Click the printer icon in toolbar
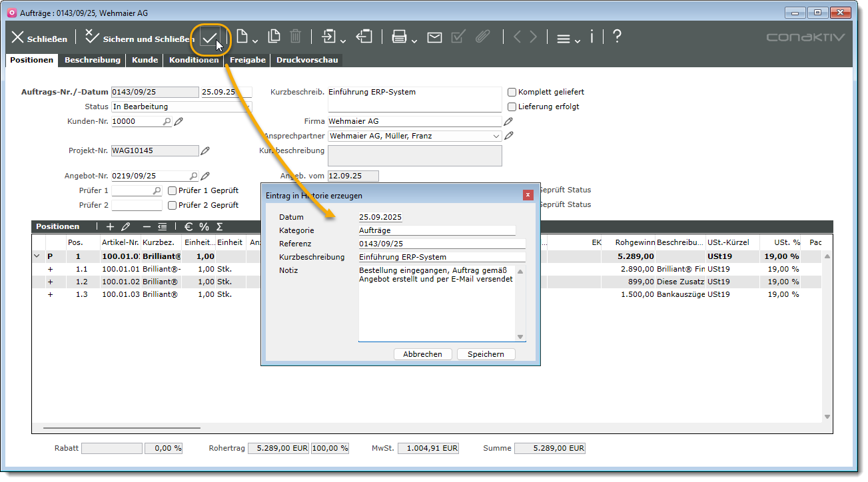 tap(399, 37)
